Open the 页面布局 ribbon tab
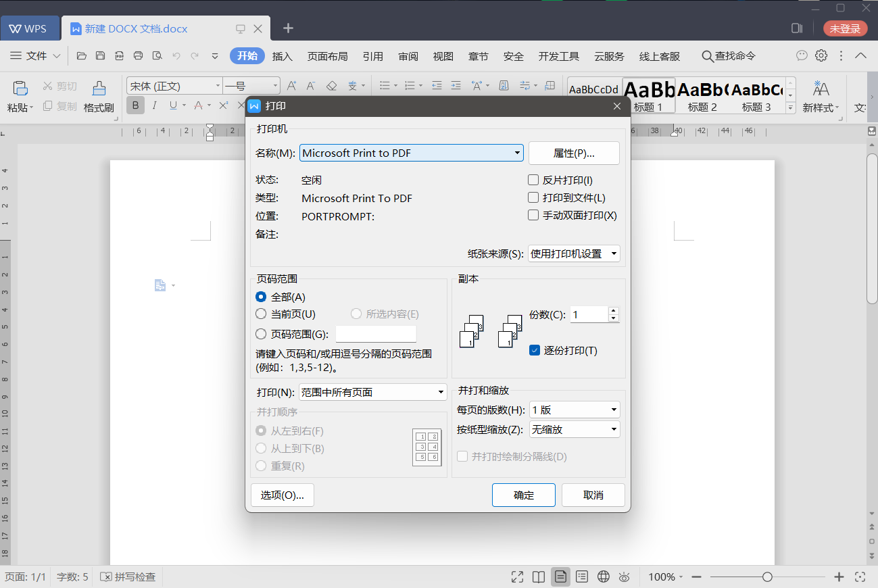This screenshot has width=878, height=588. coord(327,56)
